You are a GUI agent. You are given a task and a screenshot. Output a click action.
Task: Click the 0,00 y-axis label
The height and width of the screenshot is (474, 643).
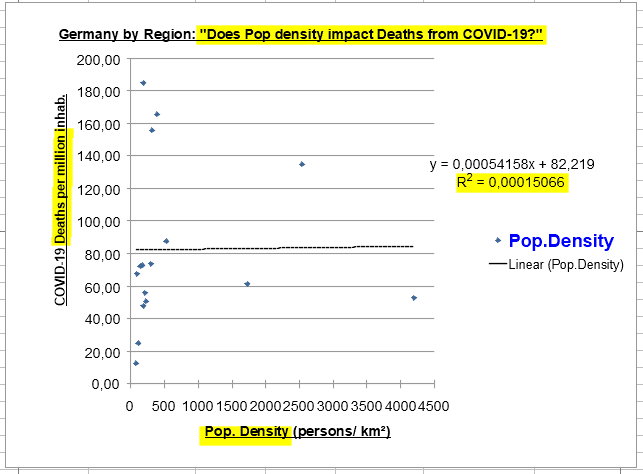click(x=106, y=384)
